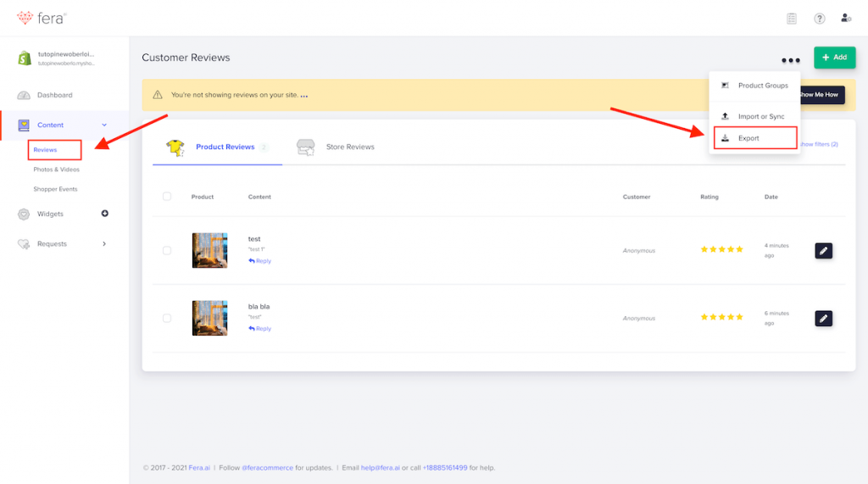
Task: Click the Show Me How button
Action: click(x=822, y=95)
